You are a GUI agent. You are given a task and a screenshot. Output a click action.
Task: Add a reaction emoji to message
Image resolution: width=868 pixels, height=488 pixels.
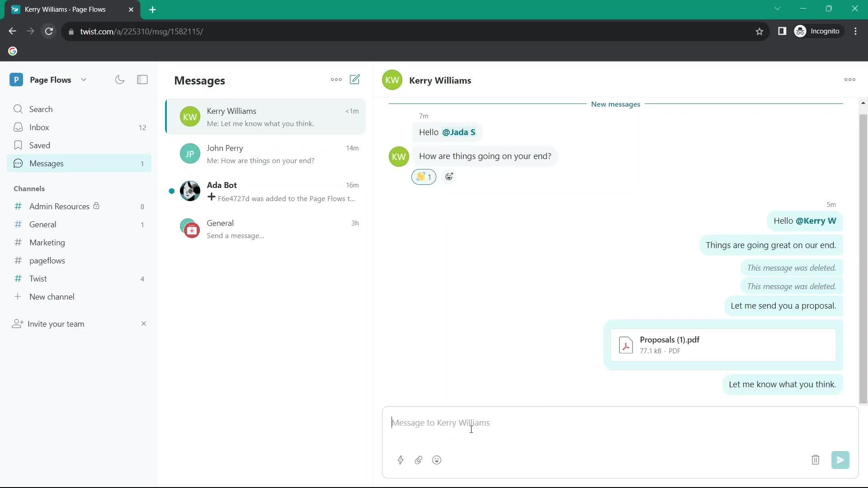tap(449, 177)
